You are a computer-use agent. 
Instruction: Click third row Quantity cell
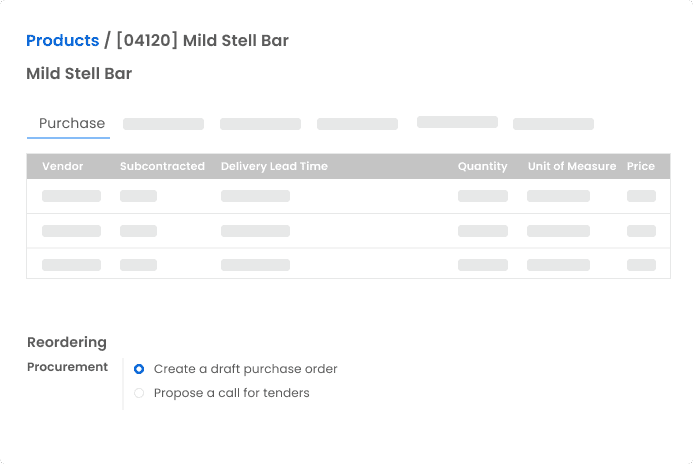click(482, 265)
